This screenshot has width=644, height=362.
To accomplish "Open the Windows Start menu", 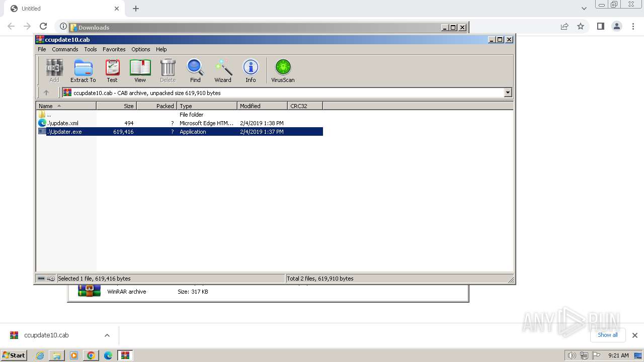I will point(14,355).
